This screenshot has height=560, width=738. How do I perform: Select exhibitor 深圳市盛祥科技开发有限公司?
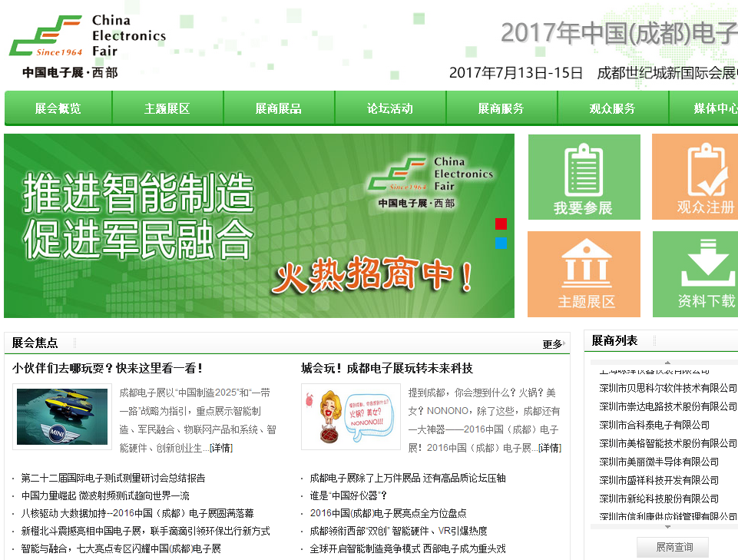pyautogui.click(x=659, y=480)
